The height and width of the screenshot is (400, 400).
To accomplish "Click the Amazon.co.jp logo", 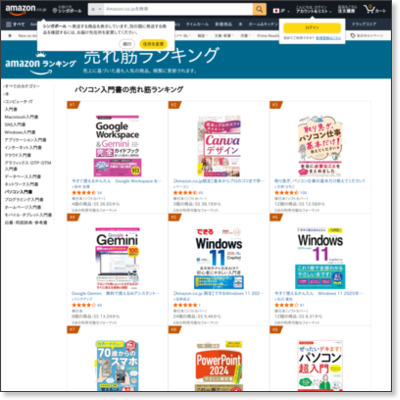I will pos(26,9).
